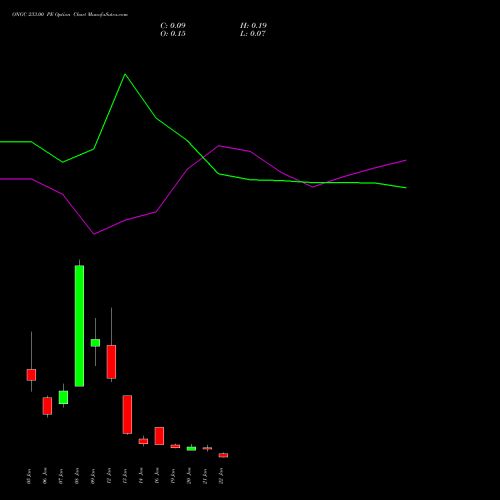The height and width of the screenshot is (500, 500).
Task: Click the 22 Jan date axis label
Action: point(221,476)
